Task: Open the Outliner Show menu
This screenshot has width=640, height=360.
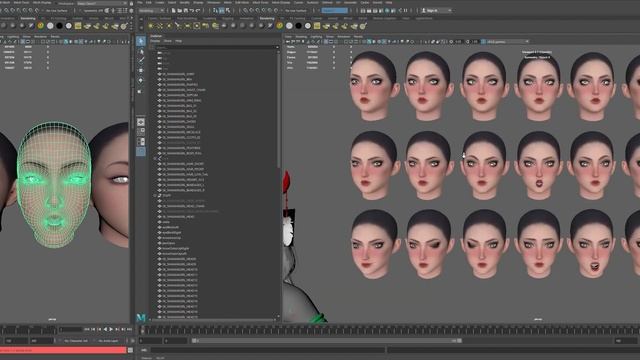Action: coord(168,41)
